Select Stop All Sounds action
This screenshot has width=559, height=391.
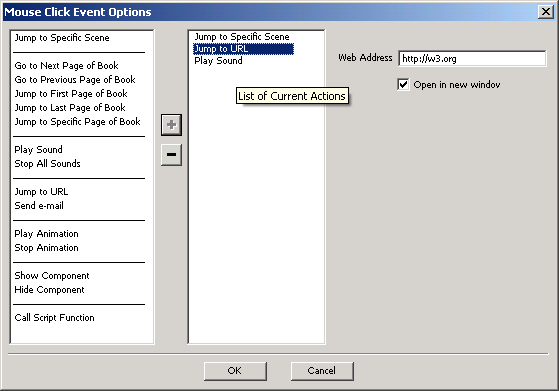pos(47,164)
